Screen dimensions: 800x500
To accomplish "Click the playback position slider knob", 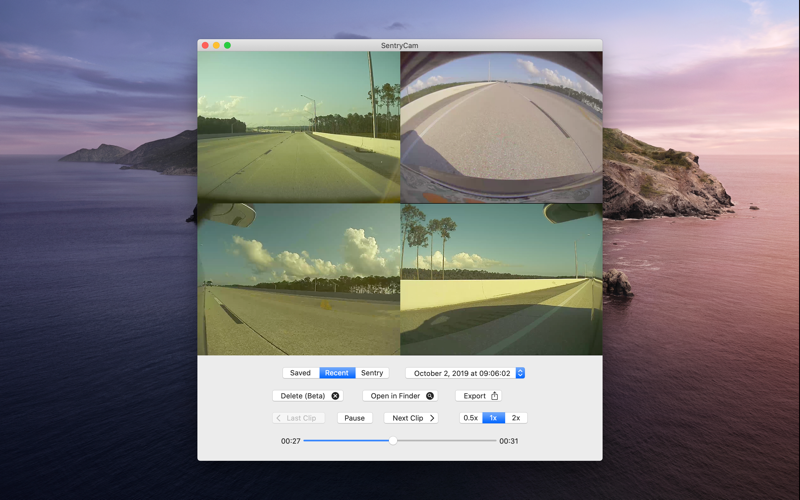I will [x=393, y=441].
